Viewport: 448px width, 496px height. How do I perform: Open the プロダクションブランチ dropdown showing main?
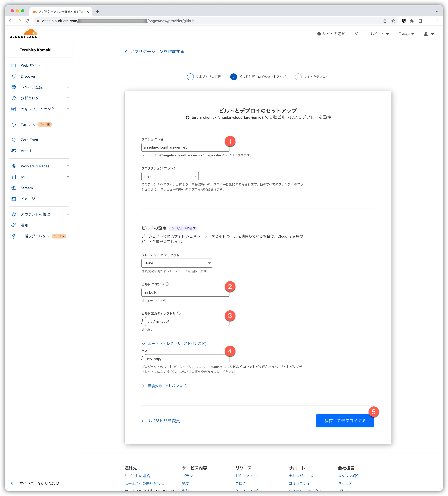pos(170,176)
